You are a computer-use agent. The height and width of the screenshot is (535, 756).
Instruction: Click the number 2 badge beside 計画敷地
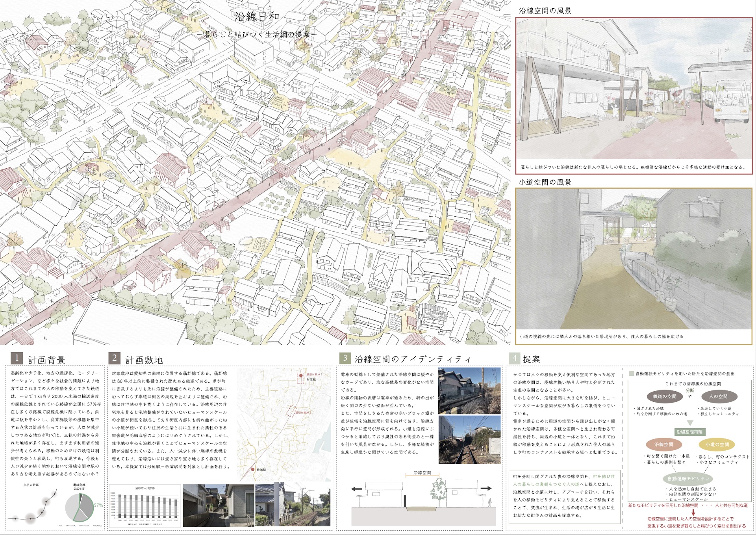click(114, 358)
